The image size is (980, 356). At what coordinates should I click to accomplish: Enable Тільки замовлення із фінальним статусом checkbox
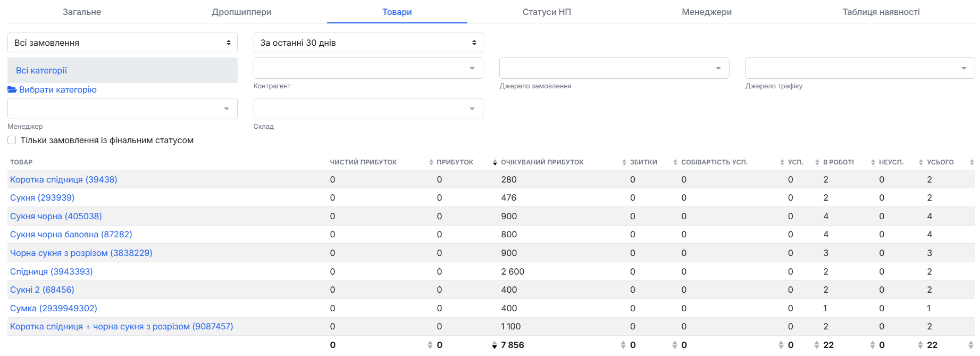12,140
